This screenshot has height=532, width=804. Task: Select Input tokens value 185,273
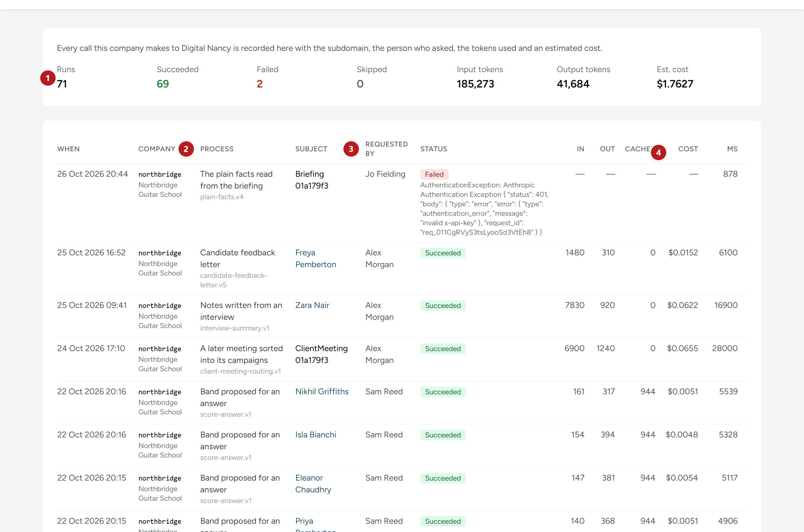pos(475,84)
